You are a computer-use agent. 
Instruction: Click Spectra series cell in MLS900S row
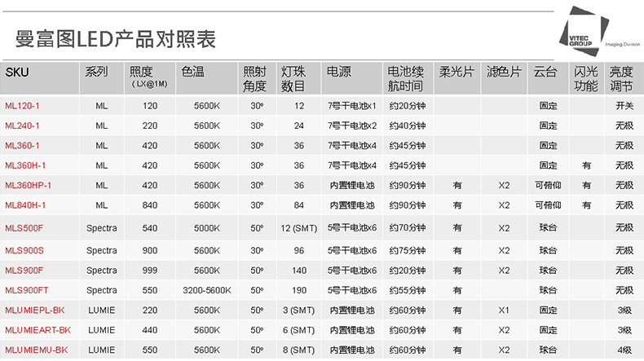101,250
